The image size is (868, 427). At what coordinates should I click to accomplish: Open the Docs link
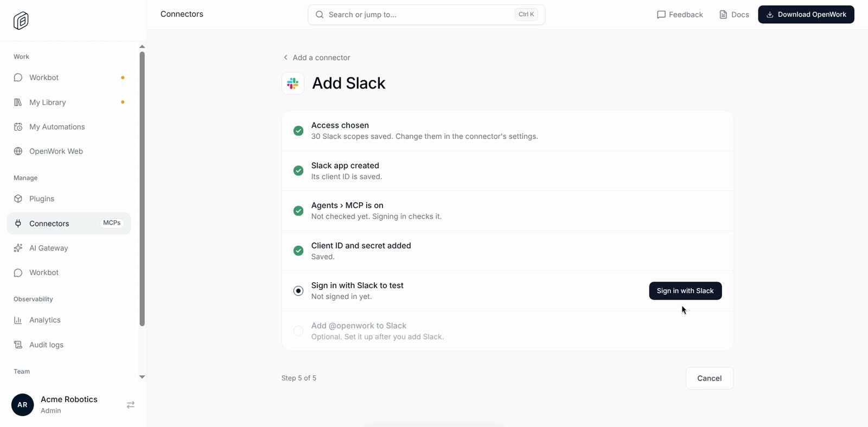tap(734, 15)
